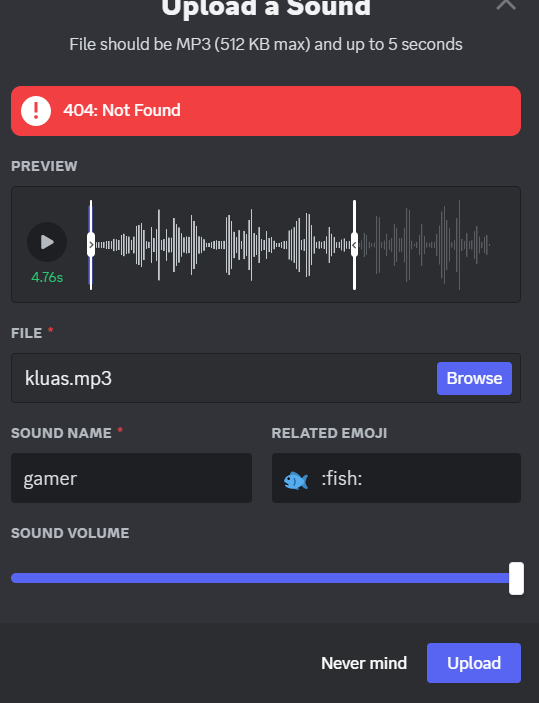Screen dimensions: 539x703
Task: Click the Sound Name field containing gamer
Action: [x=131, y=478]
